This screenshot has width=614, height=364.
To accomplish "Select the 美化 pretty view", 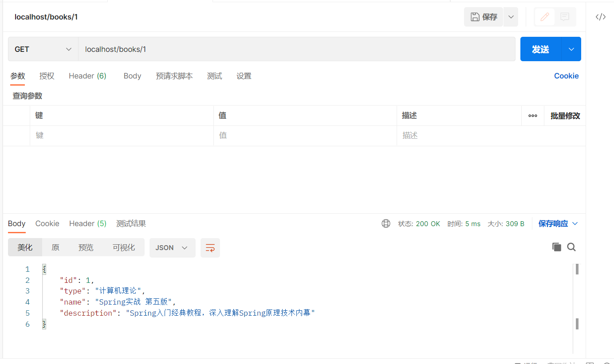I will point(25,247).
